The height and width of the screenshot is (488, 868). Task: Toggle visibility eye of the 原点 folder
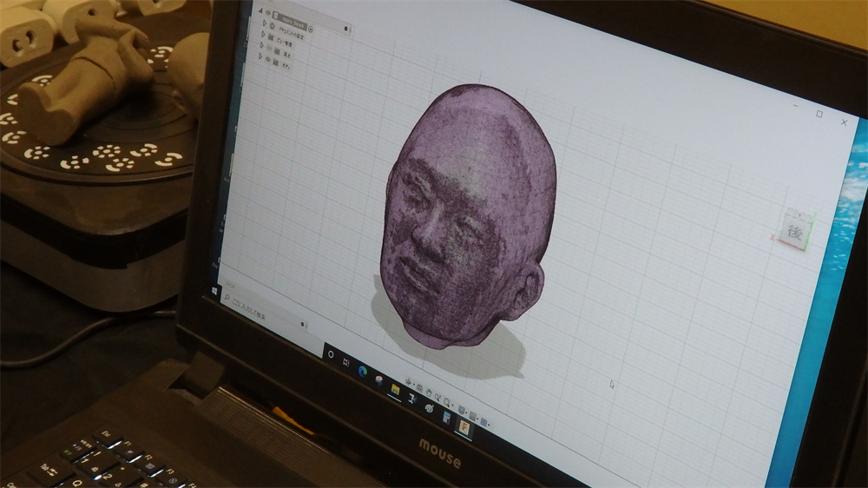(x=268, y=49)
